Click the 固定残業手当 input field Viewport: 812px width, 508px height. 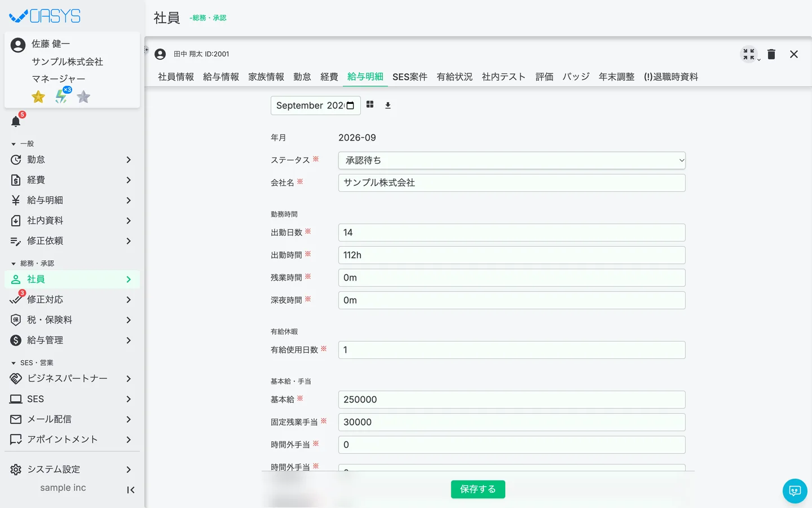point(512,422)
